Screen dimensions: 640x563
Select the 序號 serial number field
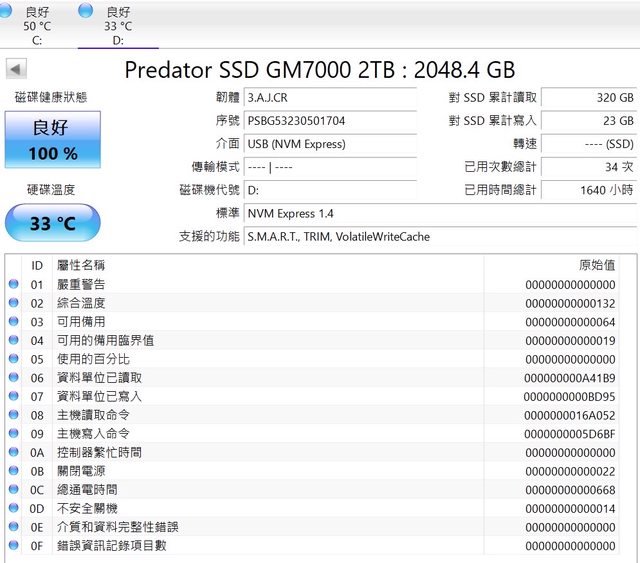(329, 121)
